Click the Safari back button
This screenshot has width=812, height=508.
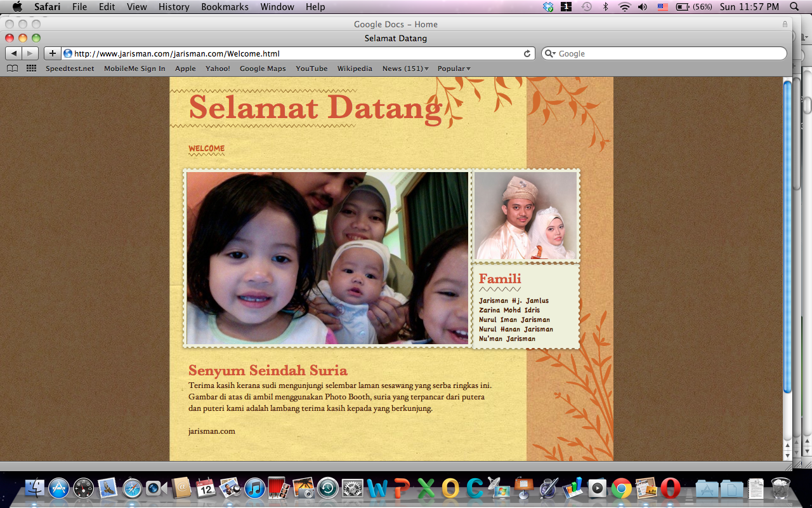[13, 53]
